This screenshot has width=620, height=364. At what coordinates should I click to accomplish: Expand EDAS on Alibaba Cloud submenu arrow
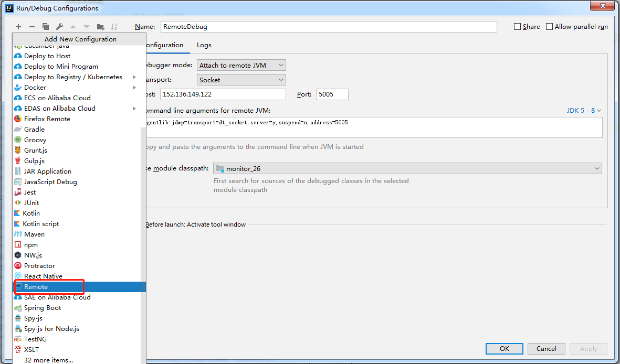coord(134,108)
